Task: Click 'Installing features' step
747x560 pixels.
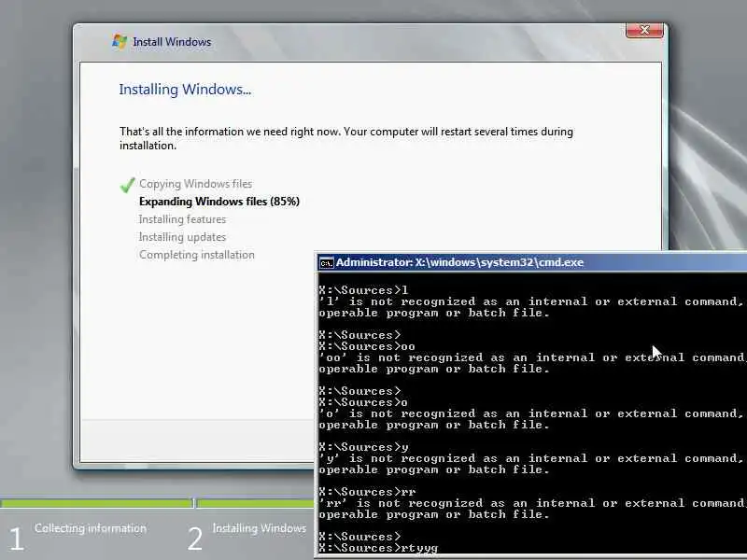Action: [182, 219]
